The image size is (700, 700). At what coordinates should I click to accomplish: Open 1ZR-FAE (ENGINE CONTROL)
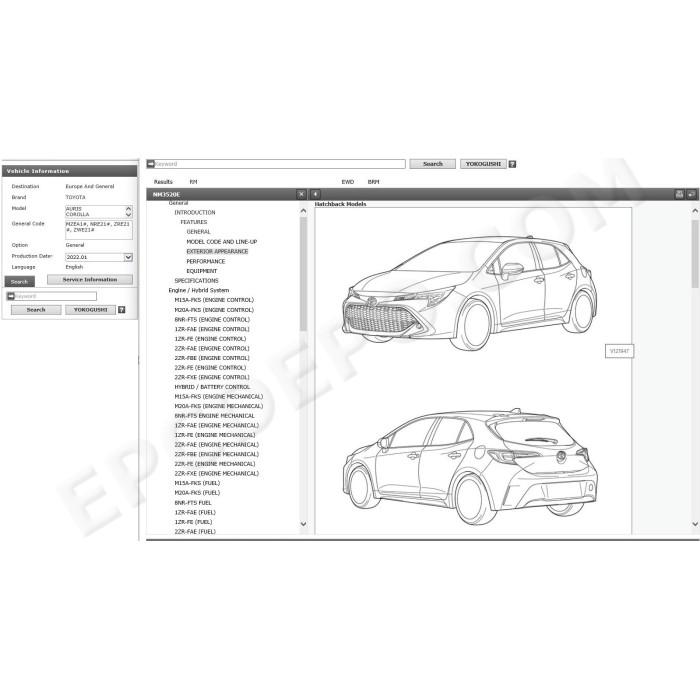tap(212, 329)
